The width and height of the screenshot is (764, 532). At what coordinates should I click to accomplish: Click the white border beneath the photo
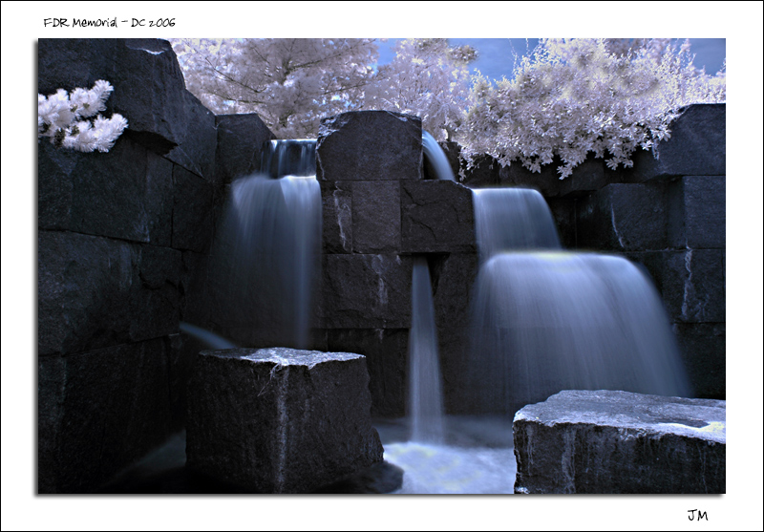[382, 513]
